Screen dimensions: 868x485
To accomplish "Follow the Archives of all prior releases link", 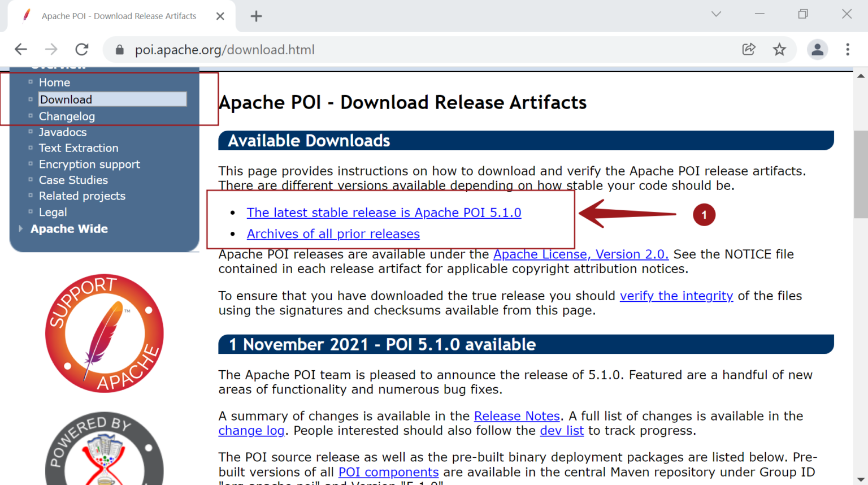I will click(x=333, y=233).
